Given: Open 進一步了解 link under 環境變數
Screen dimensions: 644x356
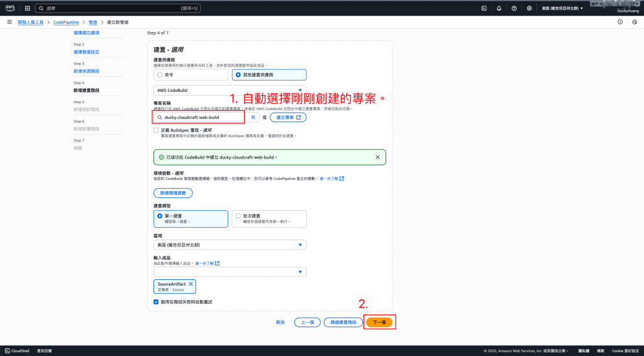Looking at the screenshot, I should [332, 179].
